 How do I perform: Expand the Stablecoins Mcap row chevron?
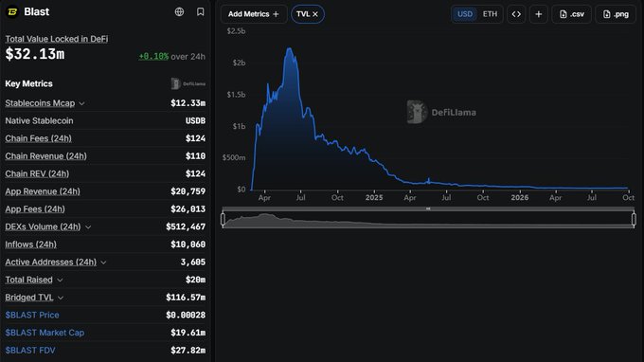pyautogui.click(x=81, y=103)
